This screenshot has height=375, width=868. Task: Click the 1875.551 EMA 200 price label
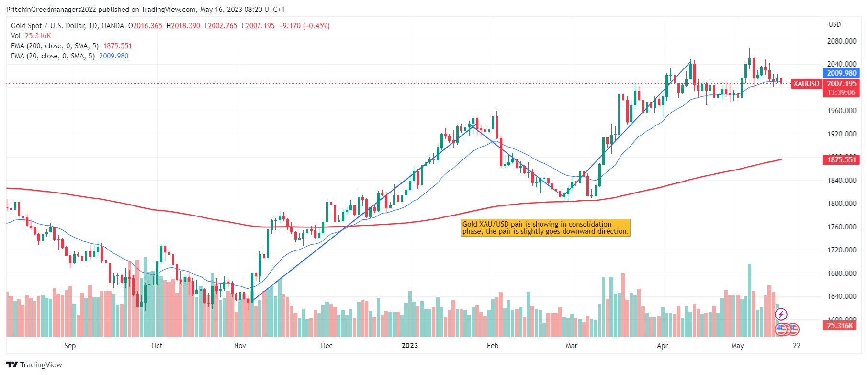(841, 160)
